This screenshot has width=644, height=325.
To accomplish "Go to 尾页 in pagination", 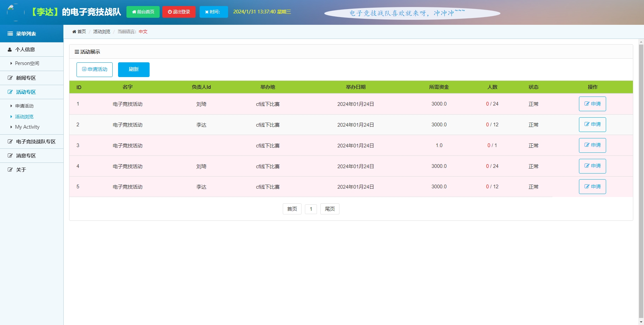I will [330, 209].
